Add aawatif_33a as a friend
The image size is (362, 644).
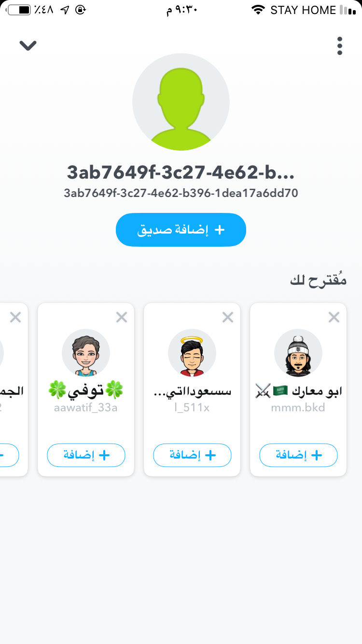pos(86,455)
